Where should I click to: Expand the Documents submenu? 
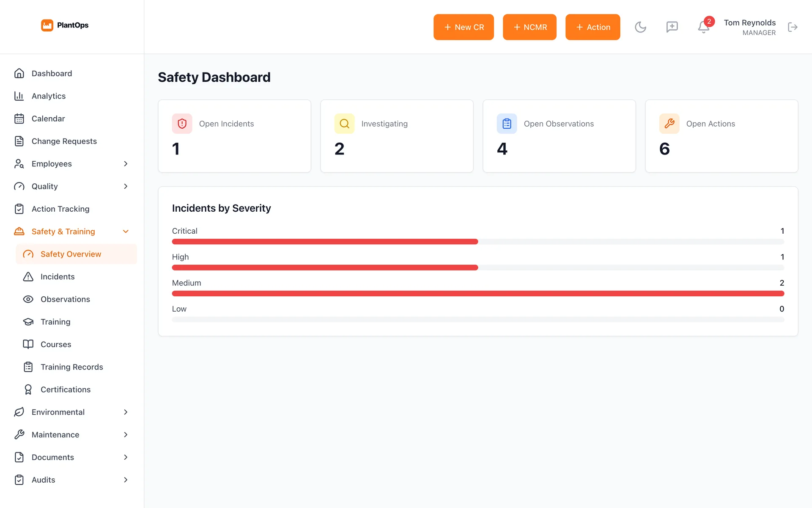pos(126,457)
